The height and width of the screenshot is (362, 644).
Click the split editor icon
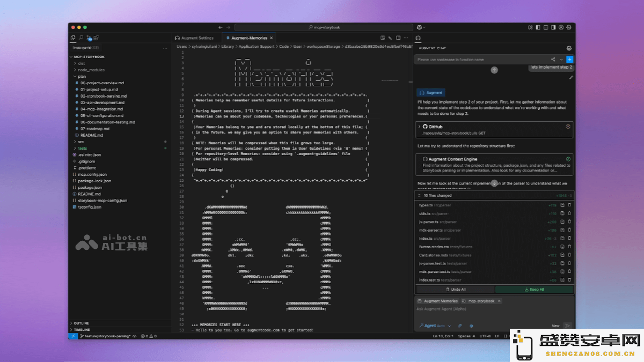(x=398, y=38)
